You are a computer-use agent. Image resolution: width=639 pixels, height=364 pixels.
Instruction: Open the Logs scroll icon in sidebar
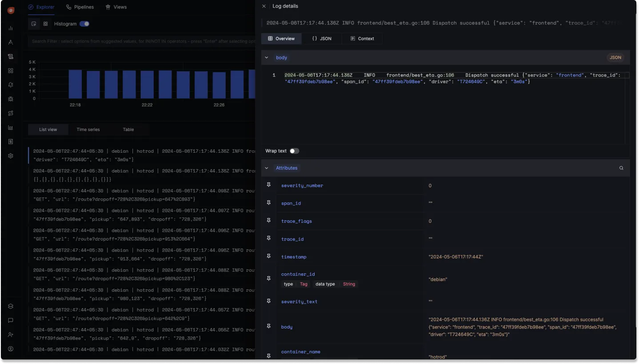pos(11,56)
